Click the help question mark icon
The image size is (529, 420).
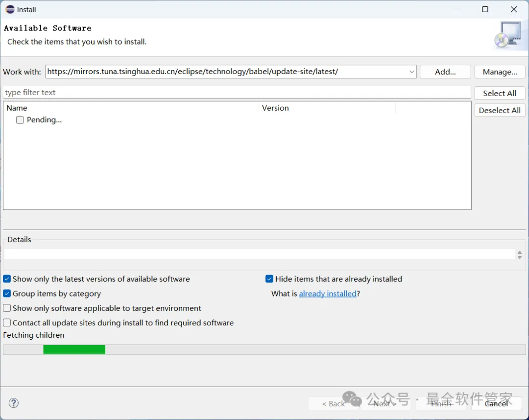tap(14, 403)
